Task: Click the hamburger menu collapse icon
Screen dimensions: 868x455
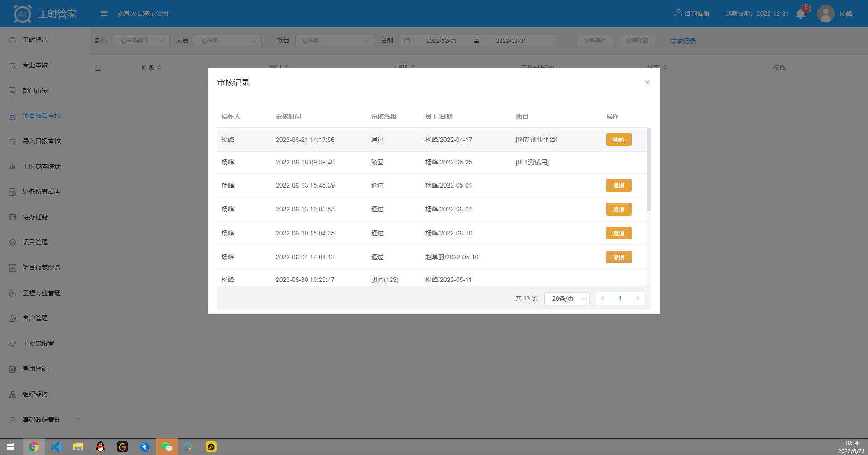Action: tap(104, 14)
